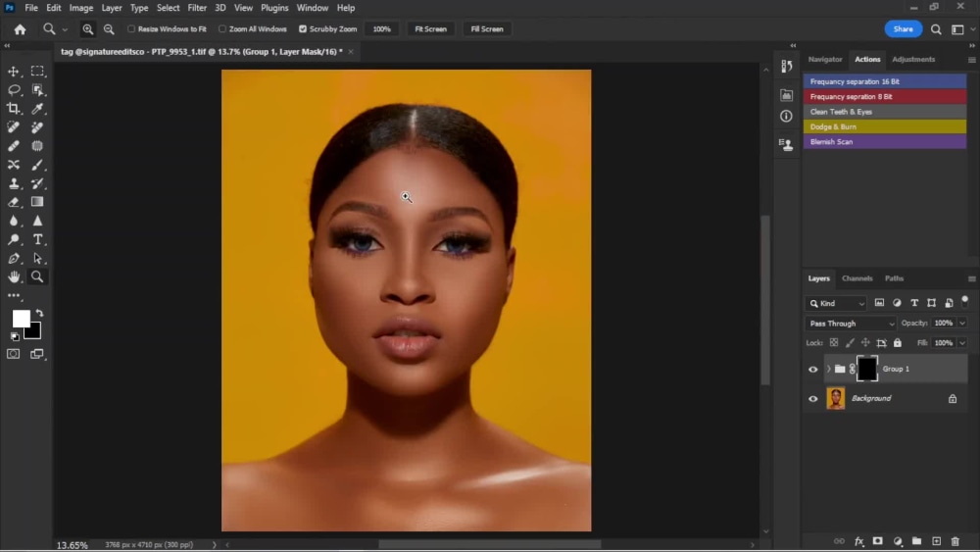Screen dimensions: 980x552
Task: Add layer style fx icon
Action: coord(858,541)
